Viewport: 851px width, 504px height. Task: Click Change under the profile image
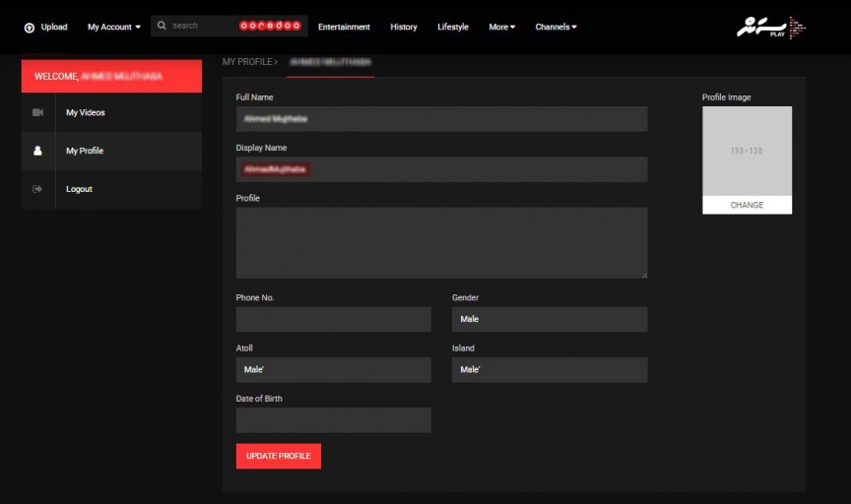coord(747,205)
